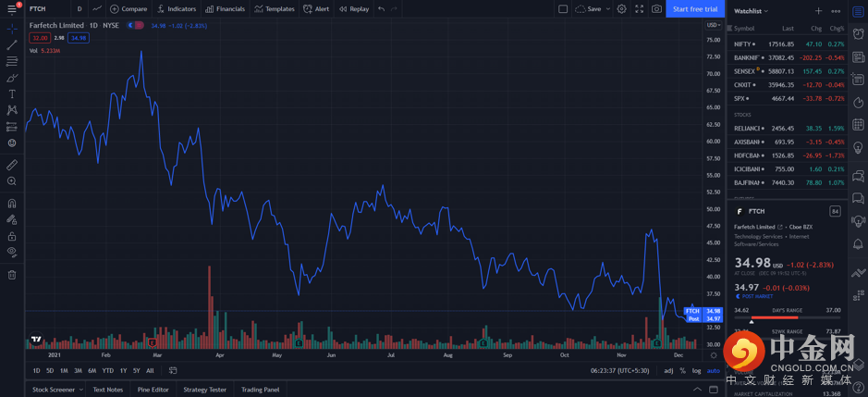Open the prediction and measurement tools
Viewport: 868px width, 397px height.
(x=12, y=127)
